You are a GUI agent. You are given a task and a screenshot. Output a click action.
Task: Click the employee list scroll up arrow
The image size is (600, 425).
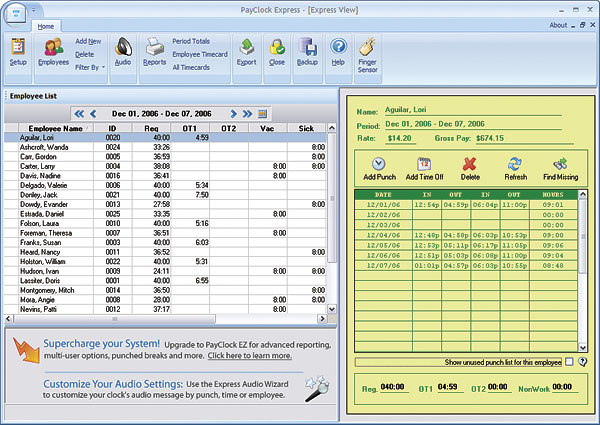point(332,128)
